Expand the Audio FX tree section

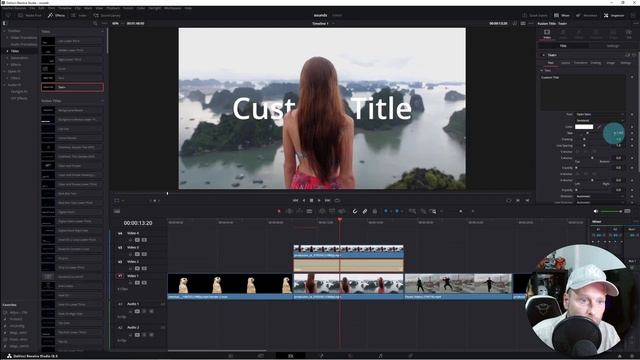(4, 85)
